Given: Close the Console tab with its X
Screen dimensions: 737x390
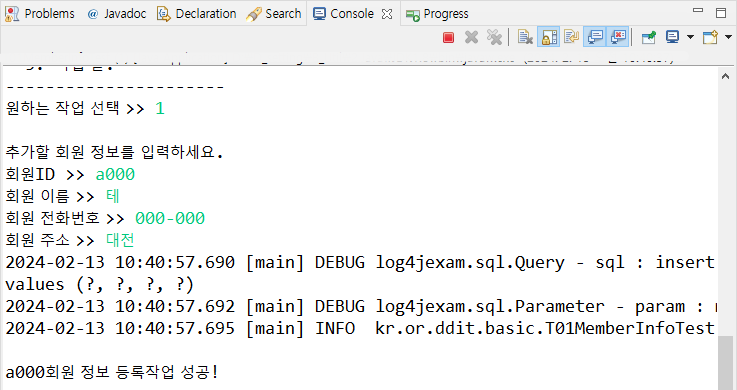Looking at the screenshot, I should [x=387, y=14].
